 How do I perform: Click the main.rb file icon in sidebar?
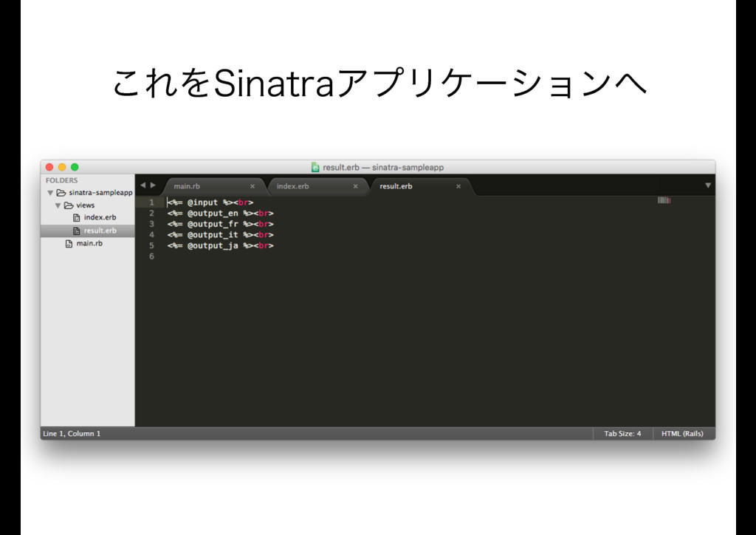point(69,244)
